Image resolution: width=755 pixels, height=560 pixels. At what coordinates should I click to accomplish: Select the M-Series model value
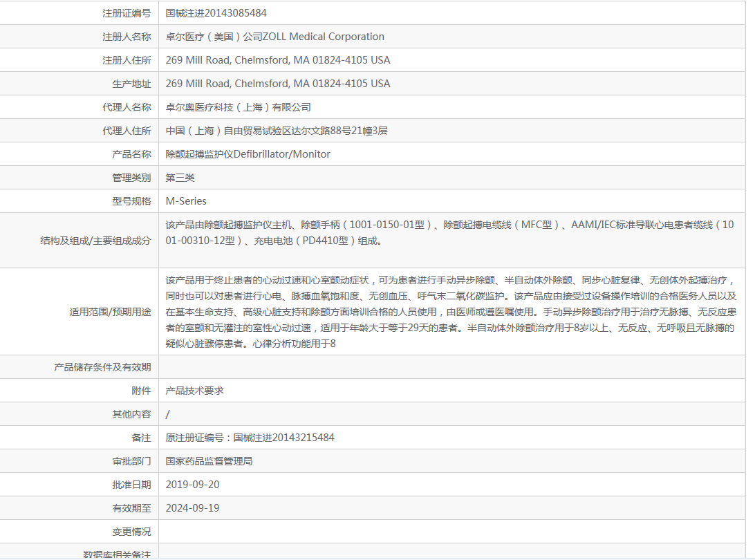point(186,201)
